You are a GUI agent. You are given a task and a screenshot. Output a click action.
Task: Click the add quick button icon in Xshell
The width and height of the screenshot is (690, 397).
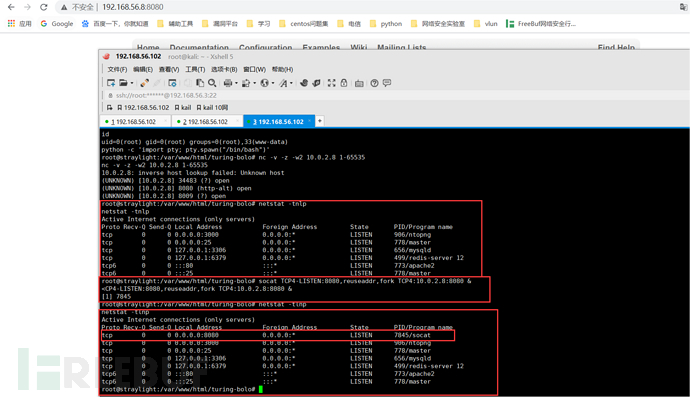tap(110, 107)
